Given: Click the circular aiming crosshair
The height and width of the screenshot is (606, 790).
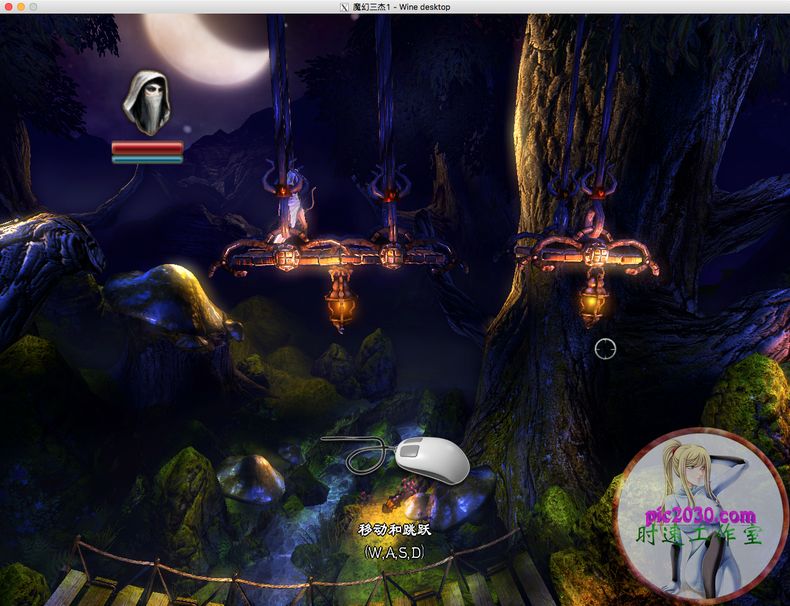Looking at the screenshot, I should (605, 349).
